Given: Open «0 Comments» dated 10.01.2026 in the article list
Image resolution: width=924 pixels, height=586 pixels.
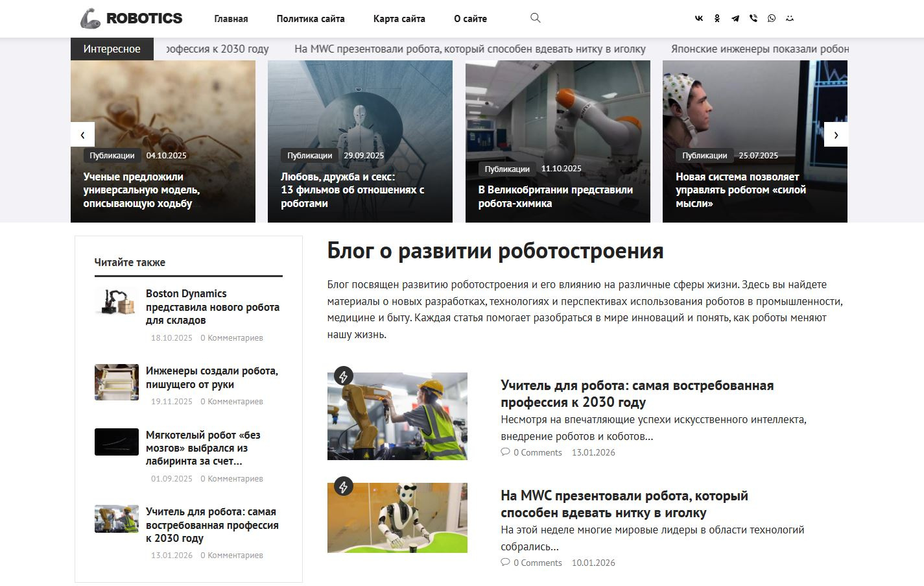Looking at the screenshot, I should [538, 563].
